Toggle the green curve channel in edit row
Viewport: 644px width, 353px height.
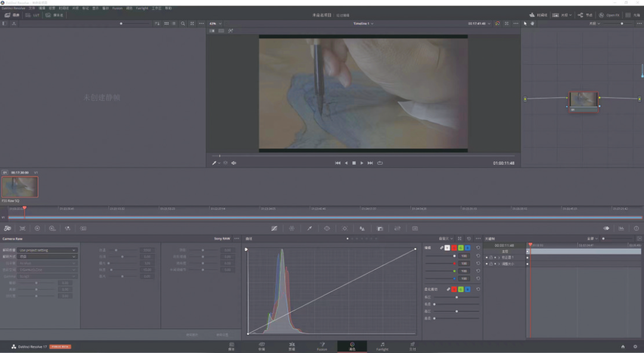tap(461, 248)
